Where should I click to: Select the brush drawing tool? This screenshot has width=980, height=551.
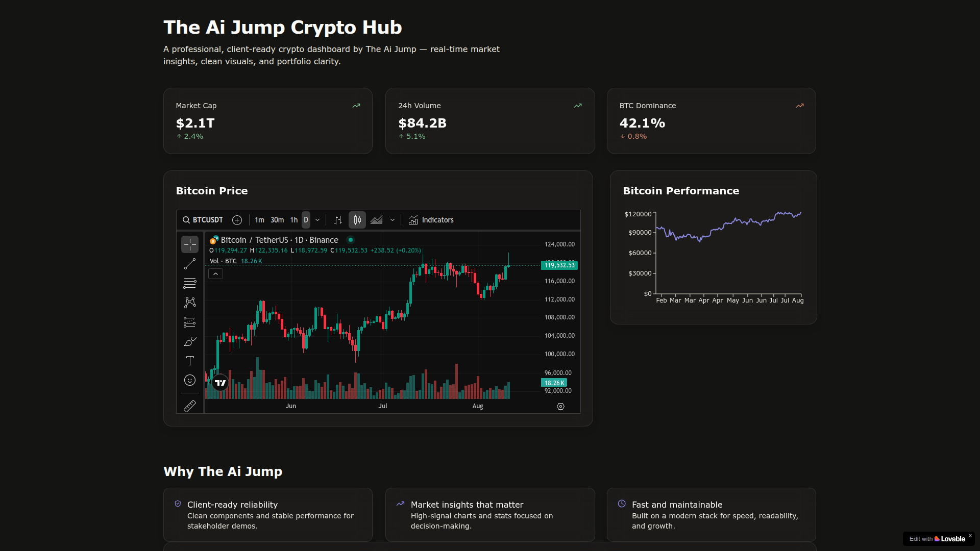[x=190, y=341]
